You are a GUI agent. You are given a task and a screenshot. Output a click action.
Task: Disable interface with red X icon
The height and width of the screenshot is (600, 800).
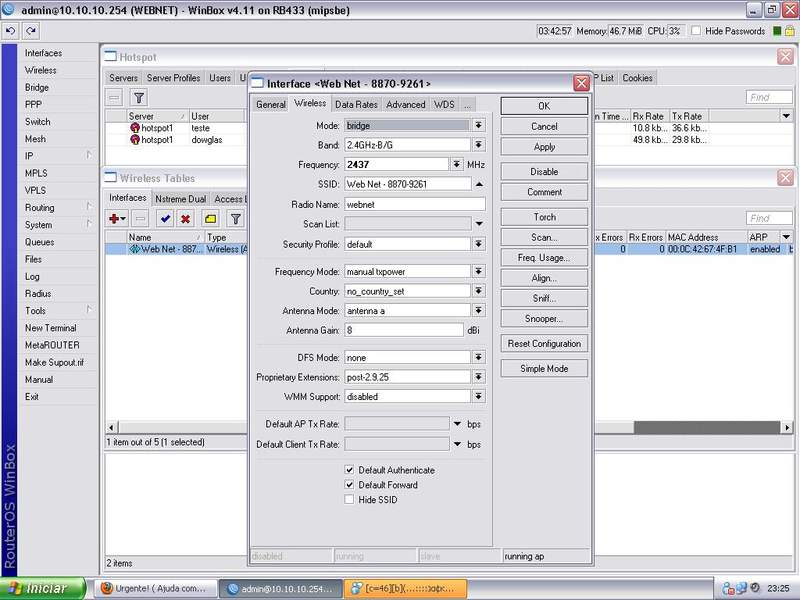point(186,219)
